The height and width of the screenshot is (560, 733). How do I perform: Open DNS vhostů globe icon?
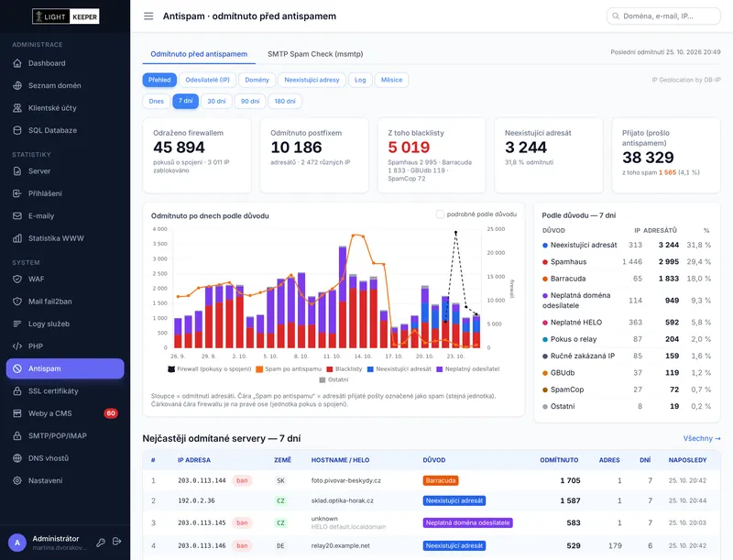pyautogui.click(x=17, y=458)
